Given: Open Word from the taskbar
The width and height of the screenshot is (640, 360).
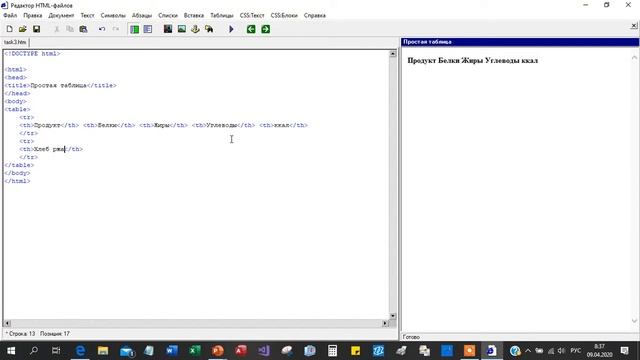Looking at the screenshot, I should pyautogui.click(x=172, y=351).
